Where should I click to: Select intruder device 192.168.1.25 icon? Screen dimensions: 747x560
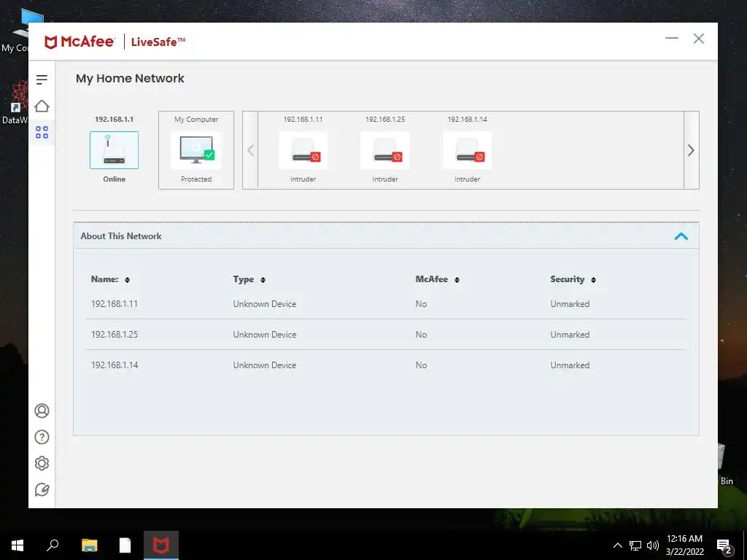coord(385,150)
